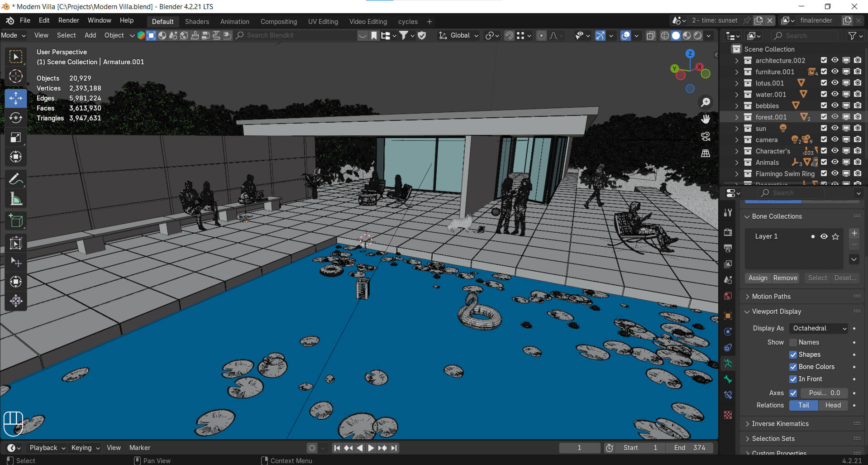Image resolution: width=868 pixels, height=465 pixels.
Task: Select the Measure tool
Action: 16,199
